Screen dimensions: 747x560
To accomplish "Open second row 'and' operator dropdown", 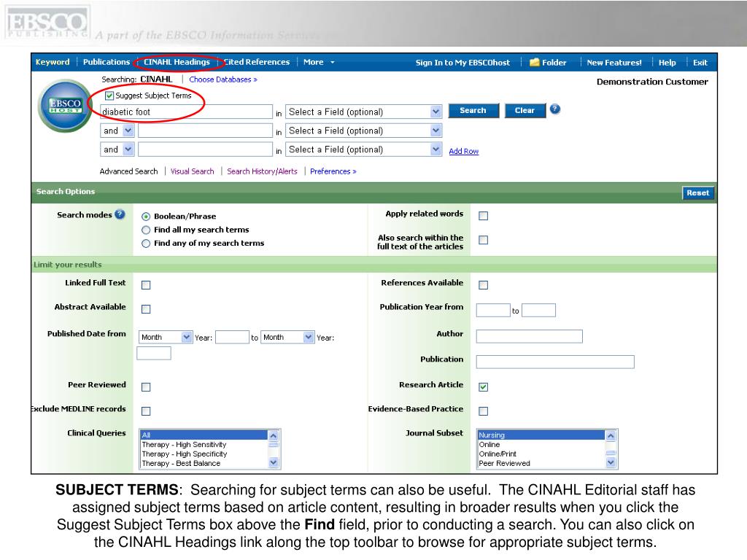I will [117, 131].
